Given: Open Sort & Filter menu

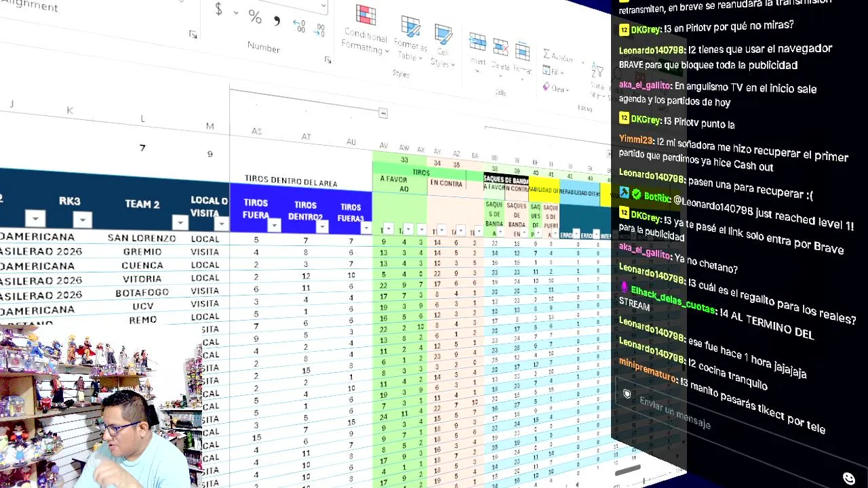Looking at the screenshot, I should click(597, 79).
